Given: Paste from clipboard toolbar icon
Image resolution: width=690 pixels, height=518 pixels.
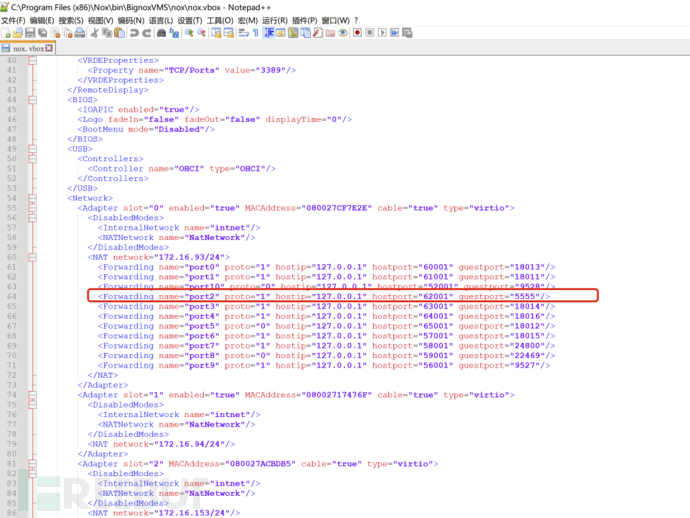Looking at the screenshot, I should click(119, 33).
